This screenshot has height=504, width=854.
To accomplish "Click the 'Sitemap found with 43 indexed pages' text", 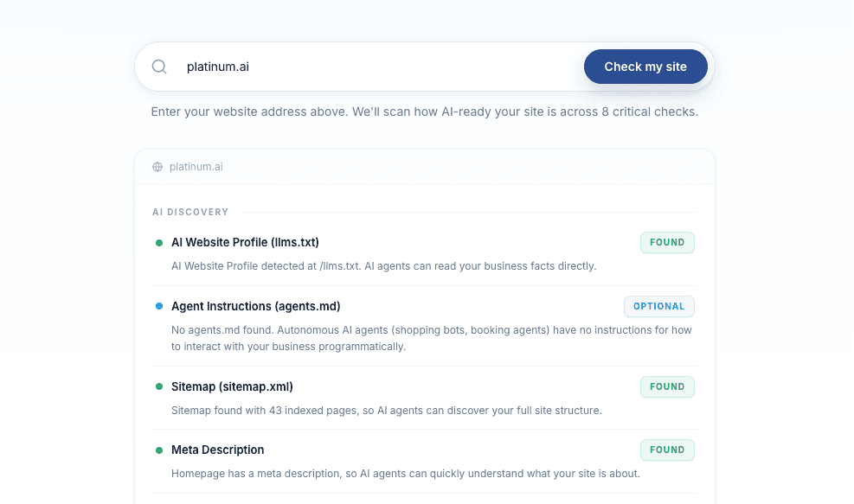I will pos(387,411).
